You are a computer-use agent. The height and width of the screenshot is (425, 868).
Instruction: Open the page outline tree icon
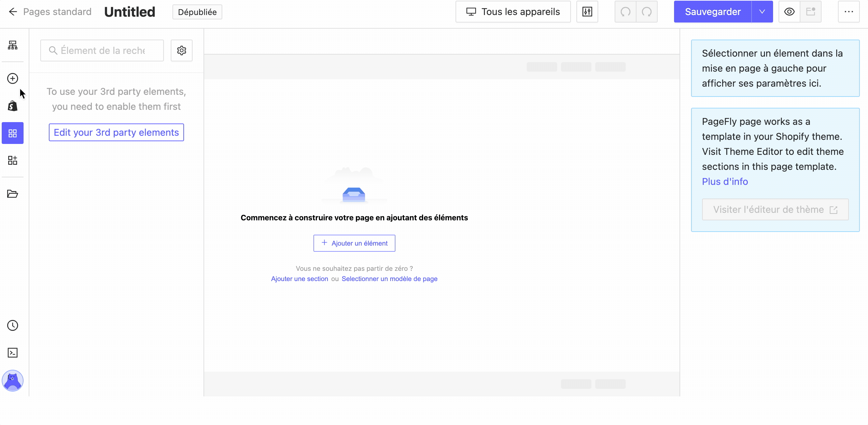pyautogui.click(x=13, y=45)
